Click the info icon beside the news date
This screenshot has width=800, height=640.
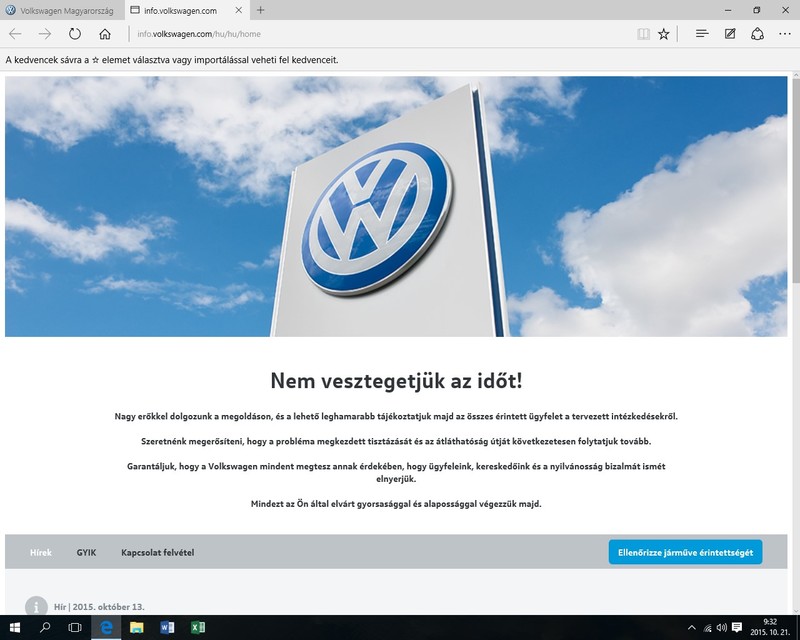pyautogui.click(x=36, y=606)
